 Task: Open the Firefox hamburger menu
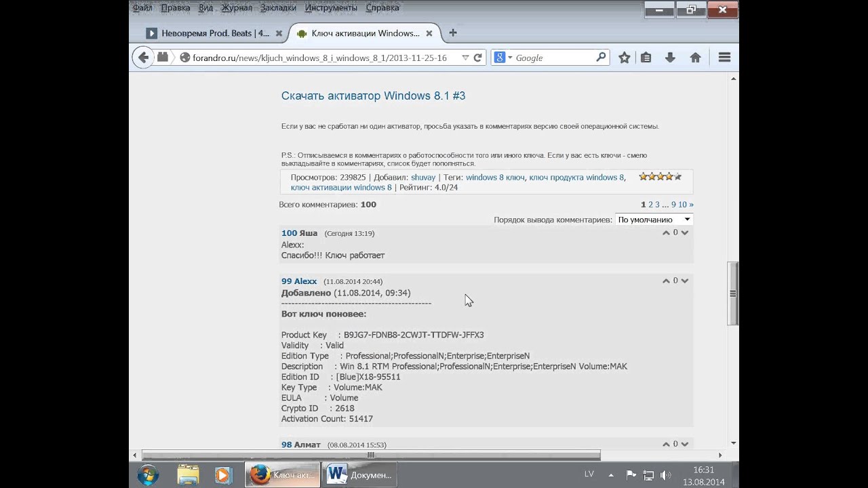724,58
